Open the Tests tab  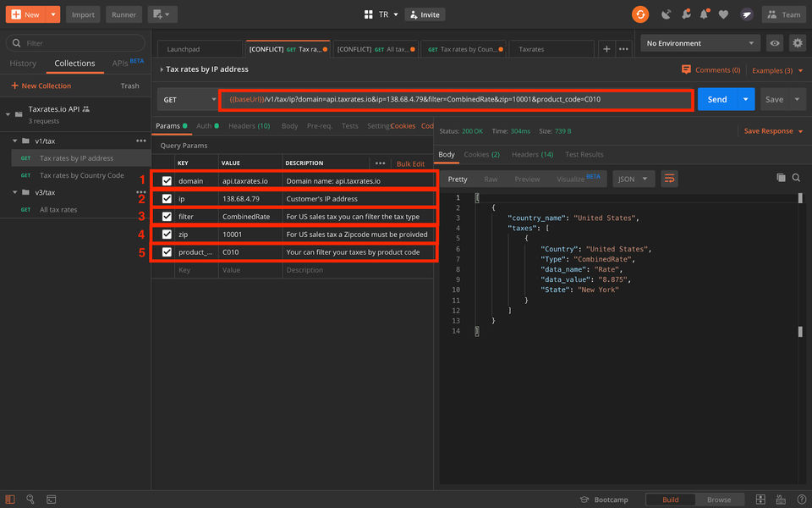pyautogui.click(x=349, y=126)
